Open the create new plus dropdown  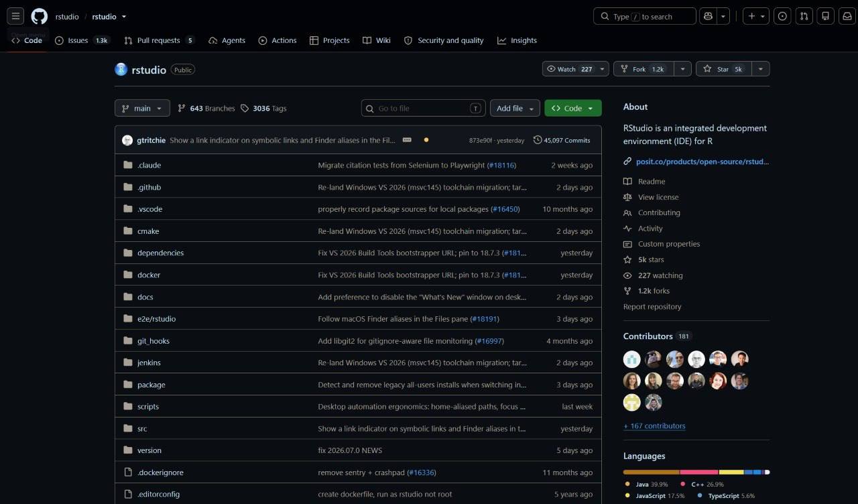coord(756,16)
